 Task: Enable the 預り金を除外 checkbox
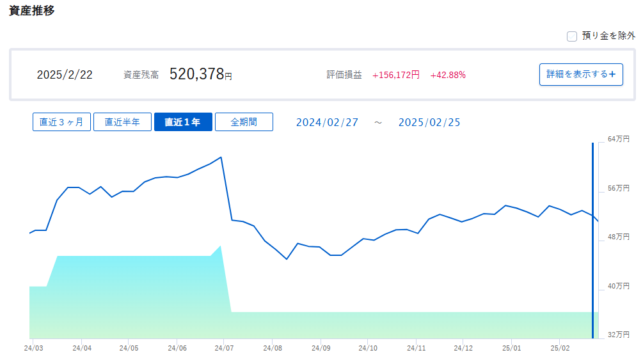pos(571,36)
